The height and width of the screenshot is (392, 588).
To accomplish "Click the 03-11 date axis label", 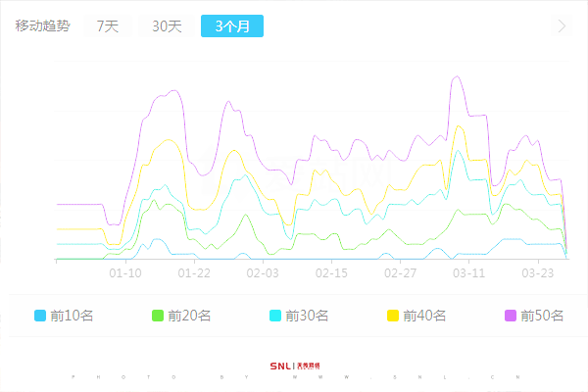I will point(469,273).
